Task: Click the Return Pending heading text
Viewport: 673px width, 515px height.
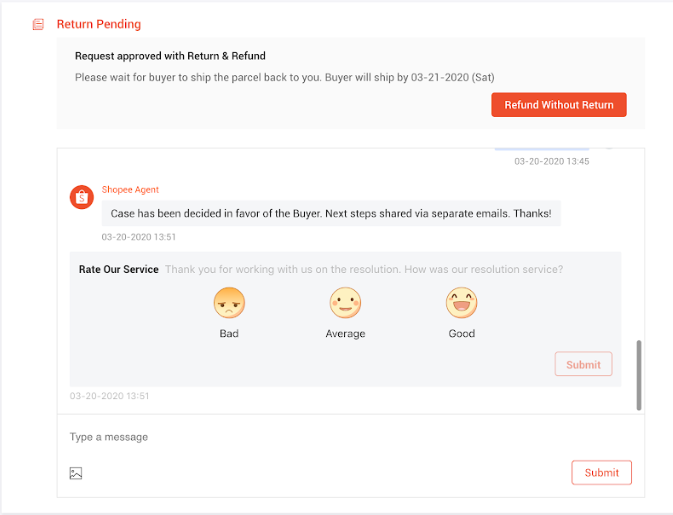Action: click(99, 24)
